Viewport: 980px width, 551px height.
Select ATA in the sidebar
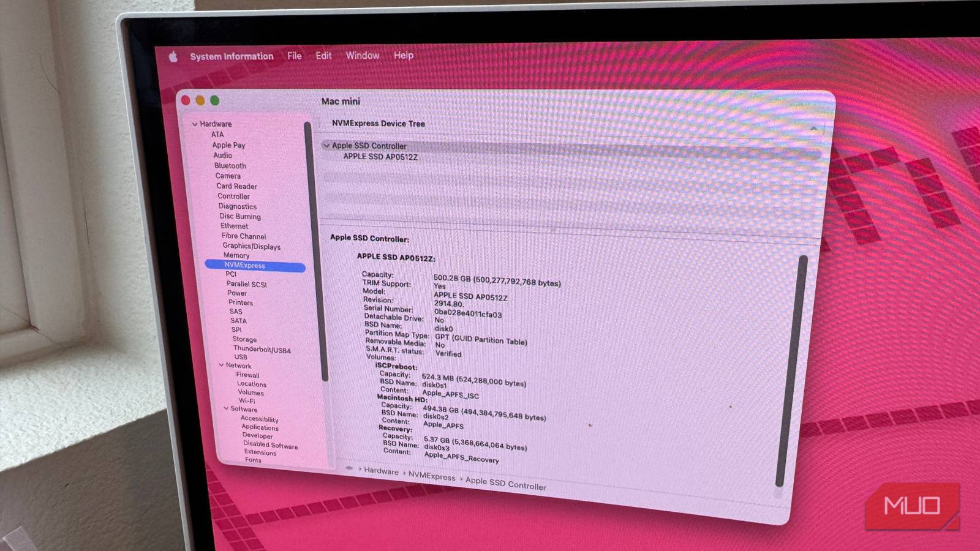point(217,135)
